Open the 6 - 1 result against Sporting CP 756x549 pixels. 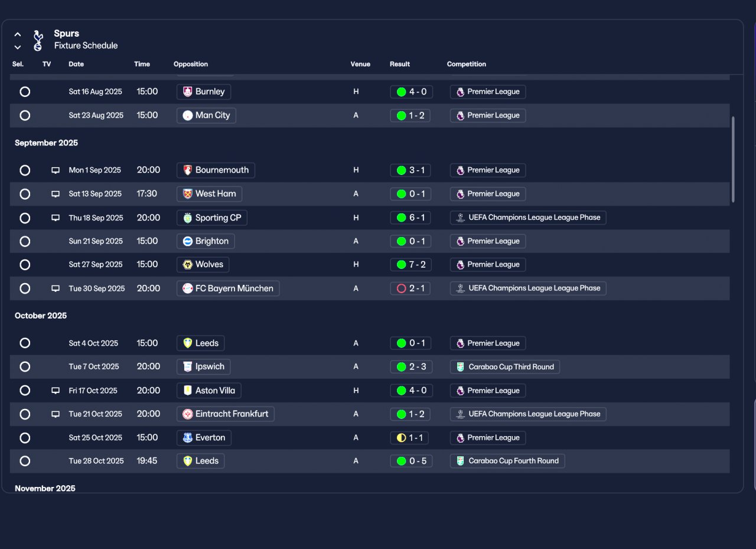410,217
